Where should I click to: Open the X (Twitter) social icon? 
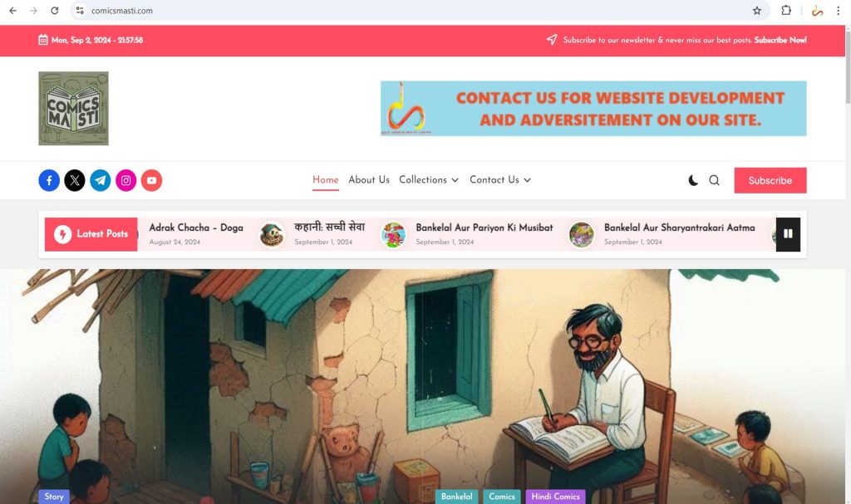pos(75,180)
